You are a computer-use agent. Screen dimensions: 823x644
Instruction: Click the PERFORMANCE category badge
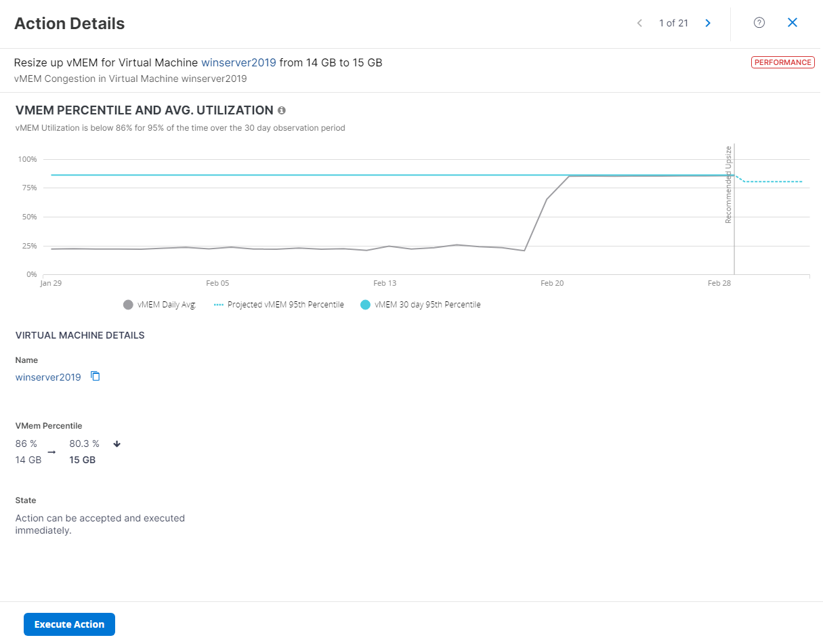click(783, 62)
